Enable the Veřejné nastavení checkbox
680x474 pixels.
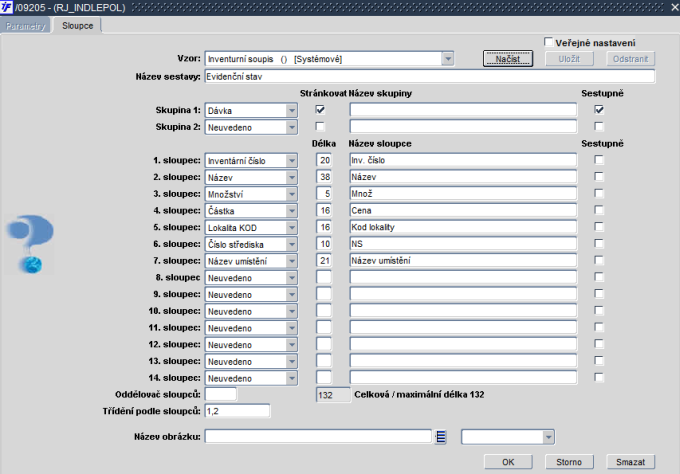coord(548,42)
